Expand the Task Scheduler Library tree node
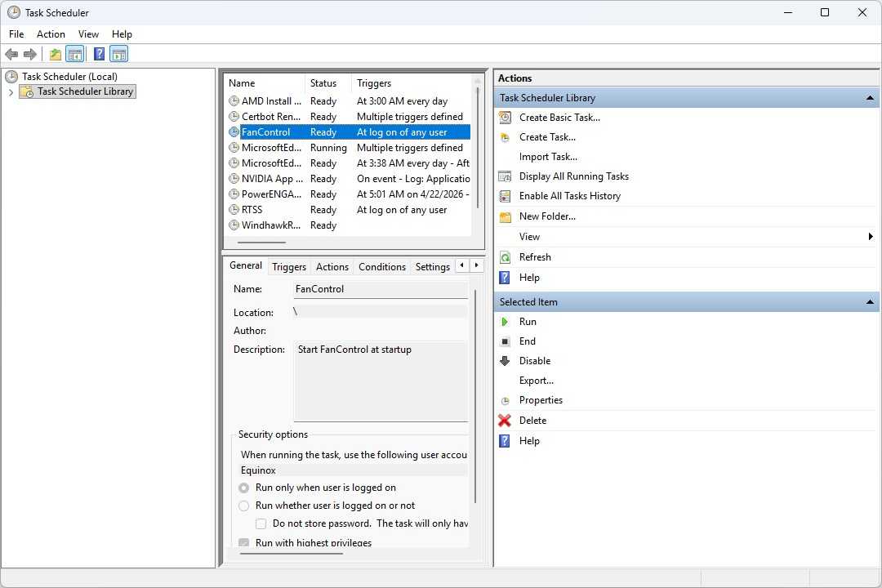 (x=11, y=91)
